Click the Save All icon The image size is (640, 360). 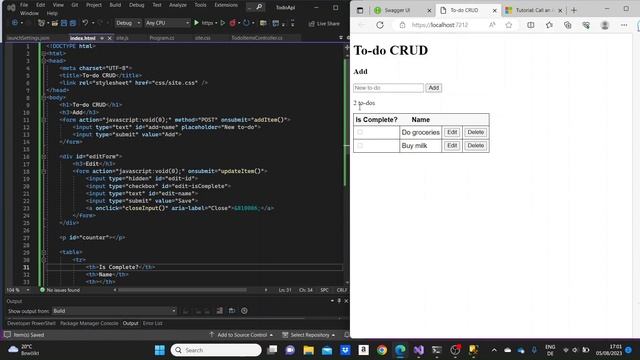coord(73,23)
